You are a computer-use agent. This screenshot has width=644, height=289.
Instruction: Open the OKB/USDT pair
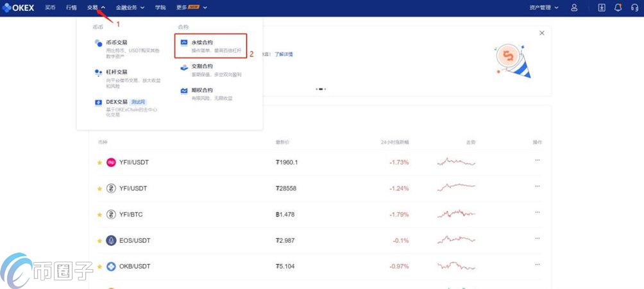[135, 267]
